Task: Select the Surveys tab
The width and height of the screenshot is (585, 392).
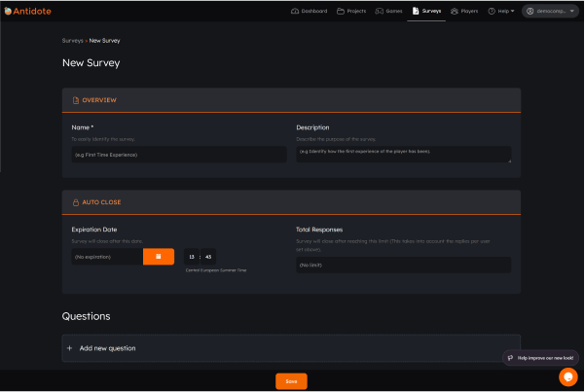Action: click(426, 12)
